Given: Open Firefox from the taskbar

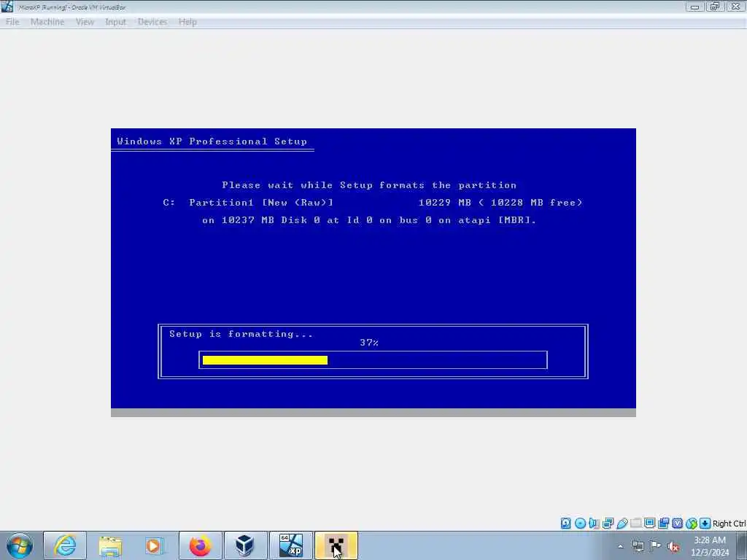Looking at the screenshot, I should (x=200, y=545).
